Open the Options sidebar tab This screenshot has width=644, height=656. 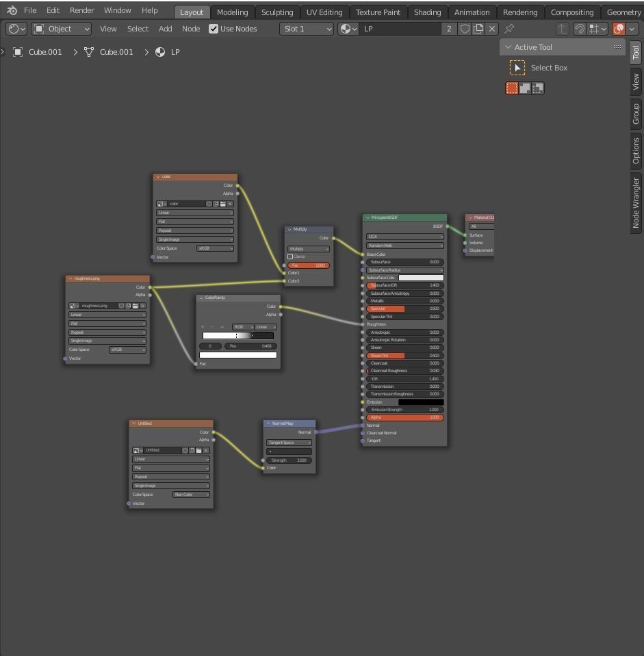[636, 151]
